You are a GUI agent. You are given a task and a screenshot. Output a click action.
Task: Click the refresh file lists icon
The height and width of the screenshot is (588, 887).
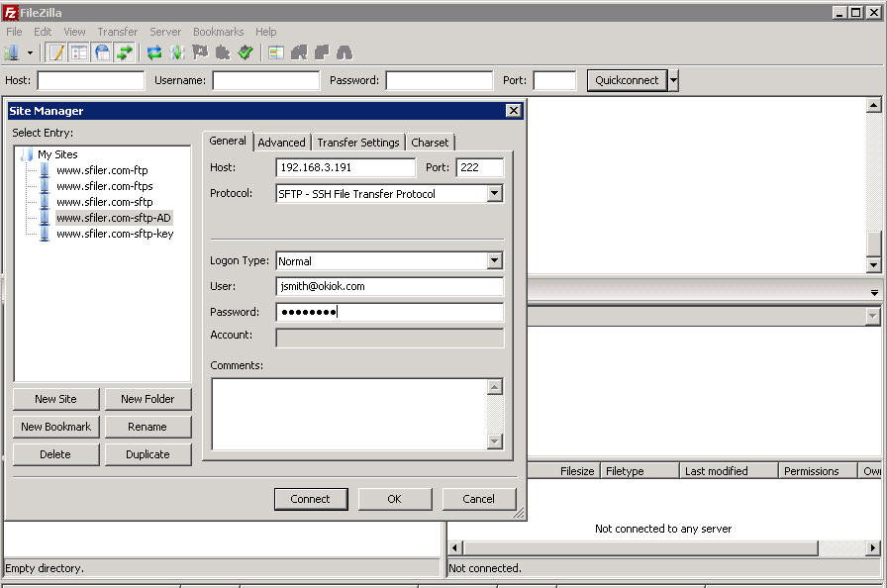coord(153,52)
